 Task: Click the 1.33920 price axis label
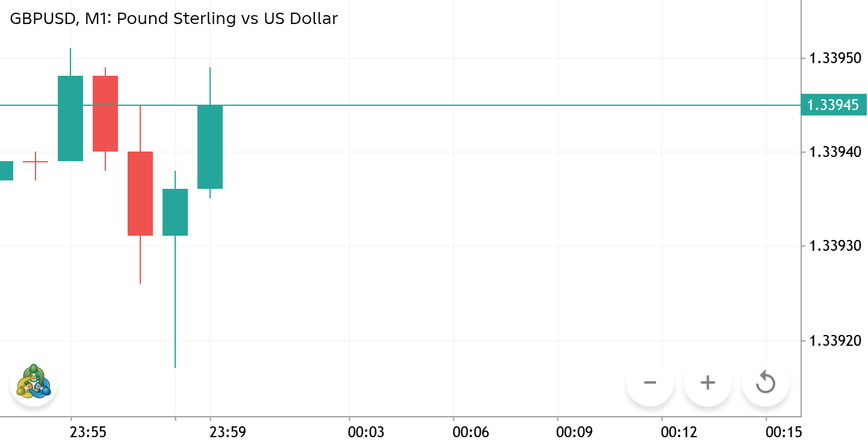[x=834, y=341]
